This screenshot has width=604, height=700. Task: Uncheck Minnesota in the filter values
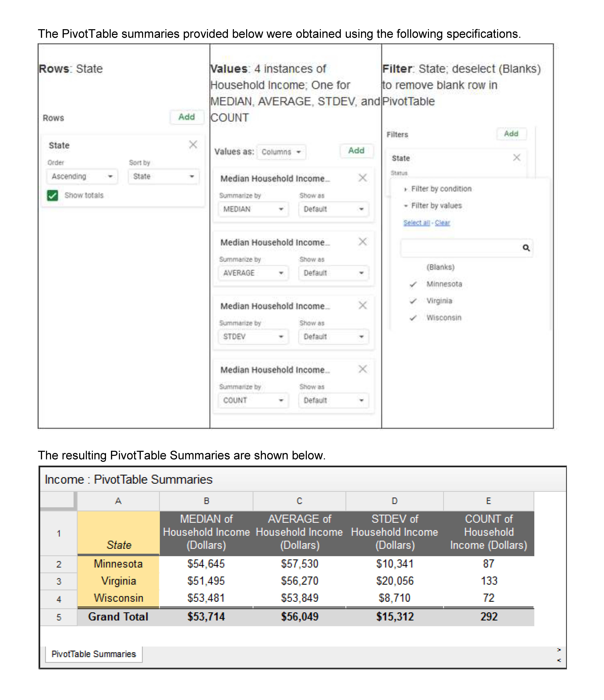[x=444, y=284]
